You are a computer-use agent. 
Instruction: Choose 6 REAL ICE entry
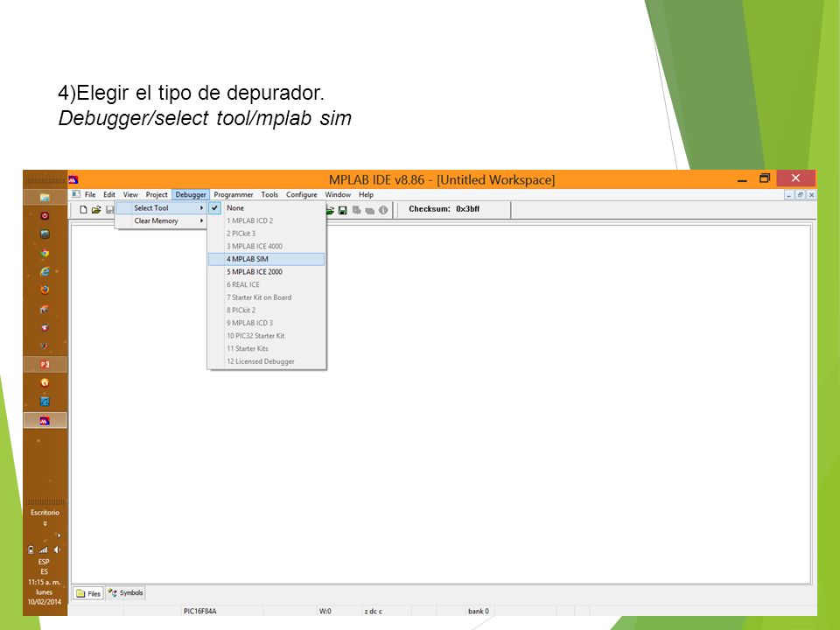click(266, 284)
